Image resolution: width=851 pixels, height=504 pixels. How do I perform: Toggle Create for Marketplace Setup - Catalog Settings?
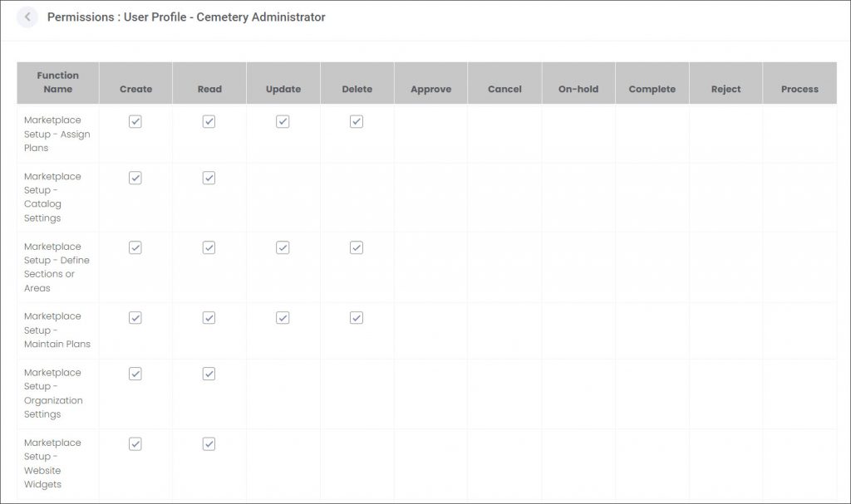click(135, 178)
